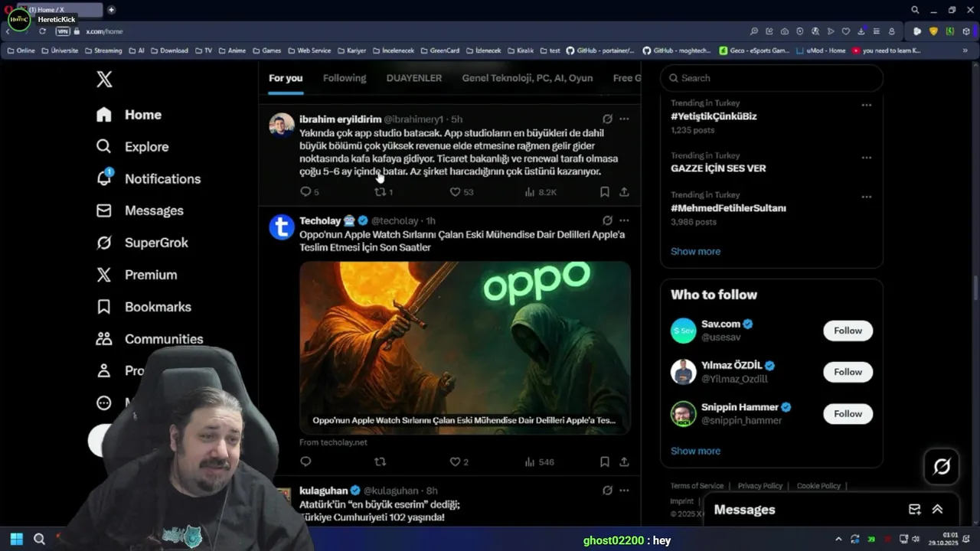The height and width of the screenshot is (551, 980).
Task: Open Grok explain on ibrahim's post
Action: point(607,119)
